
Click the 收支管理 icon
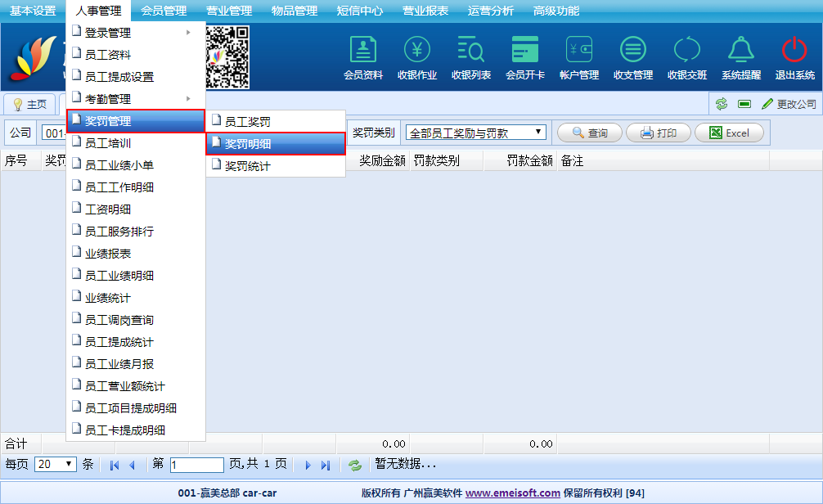[633, 51]
